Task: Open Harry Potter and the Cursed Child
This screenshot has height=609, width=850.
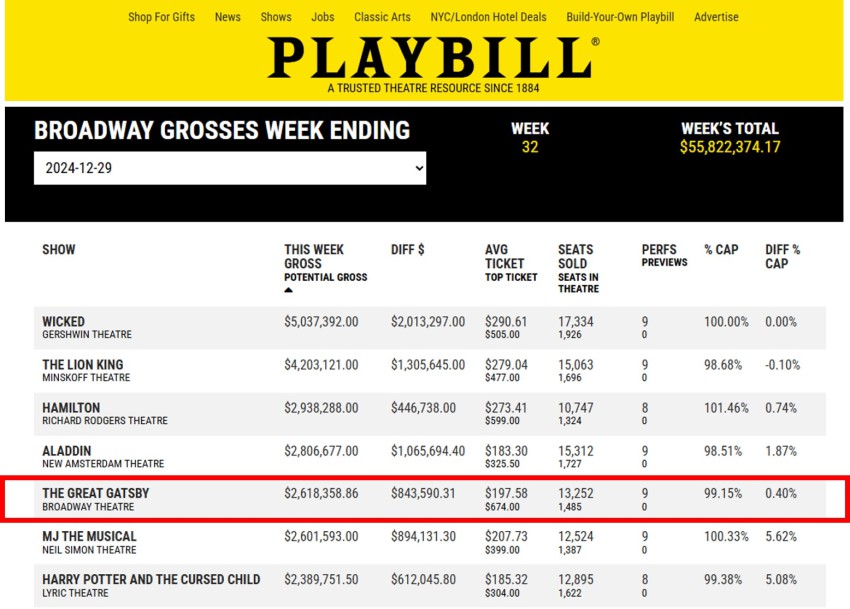Action: click(151, 579)
